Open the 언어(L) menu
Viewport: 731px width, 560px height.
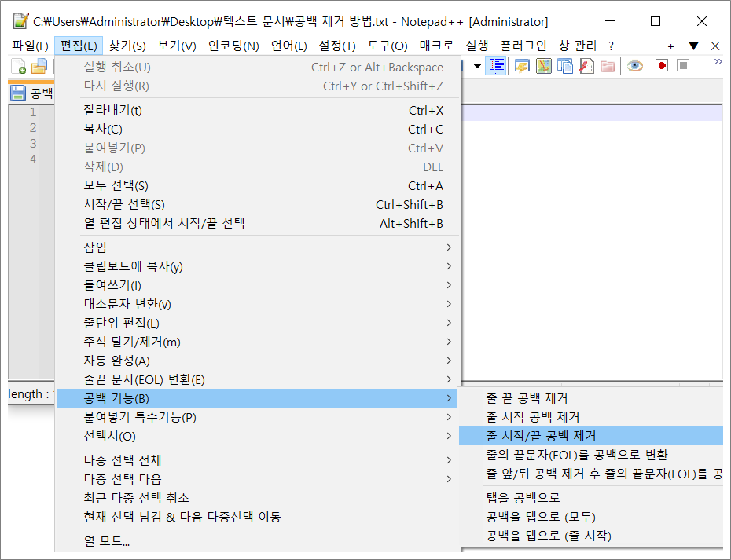tap(288, 46)
